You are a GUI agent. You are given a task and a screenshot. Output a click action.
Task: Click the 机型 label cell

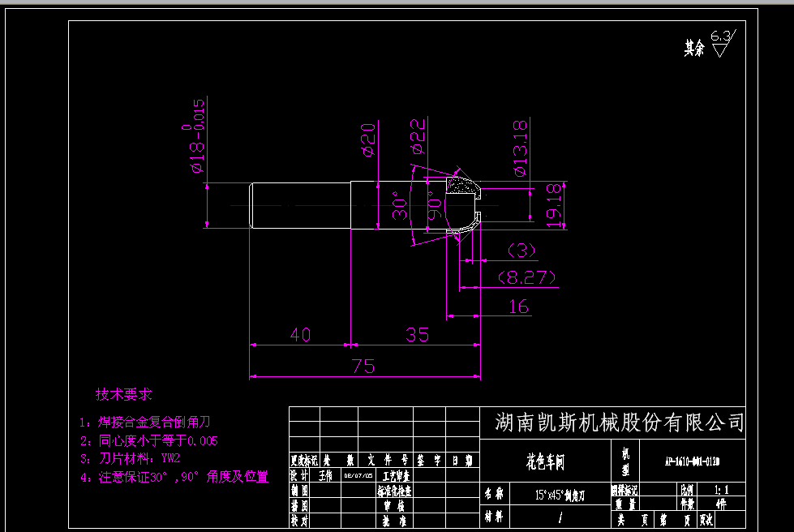625,461
